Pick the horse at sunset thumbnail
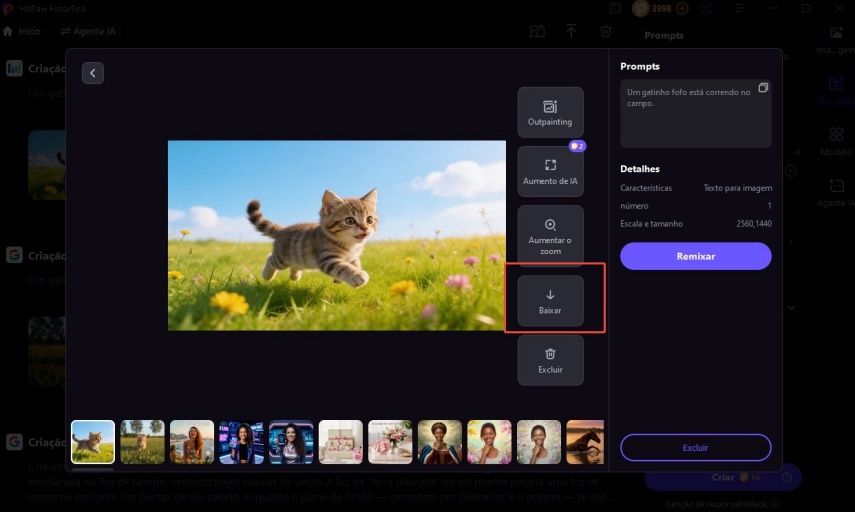The height and width of the screenshot is (512, 855). click(585, 441)
